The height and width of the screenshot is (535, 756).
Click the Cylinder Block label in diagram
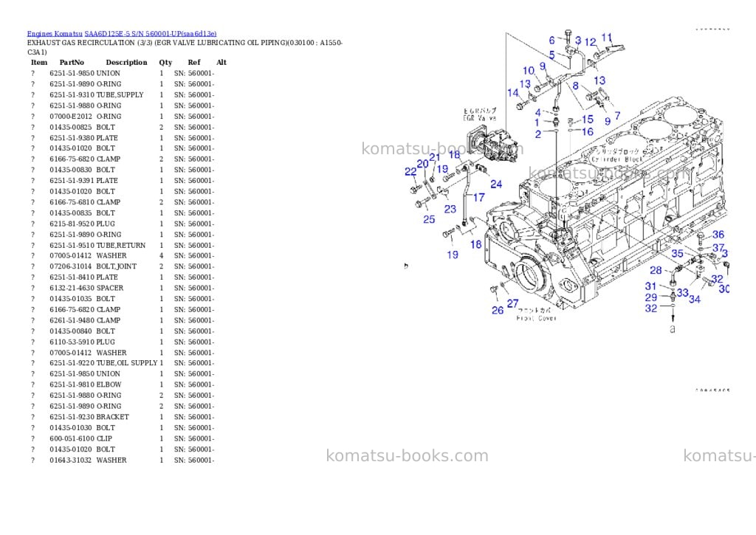(617, 159)
